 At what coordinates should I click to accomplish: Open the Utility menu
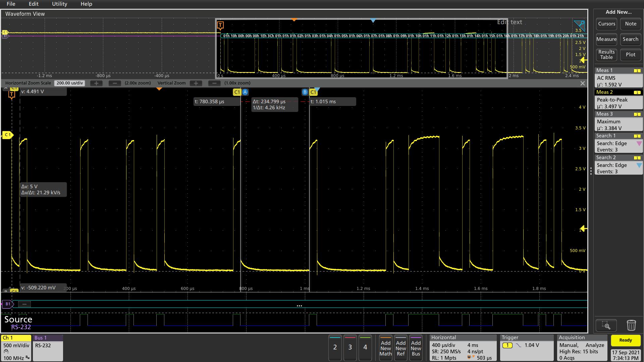pyautogui.click(x=59, y=4)
